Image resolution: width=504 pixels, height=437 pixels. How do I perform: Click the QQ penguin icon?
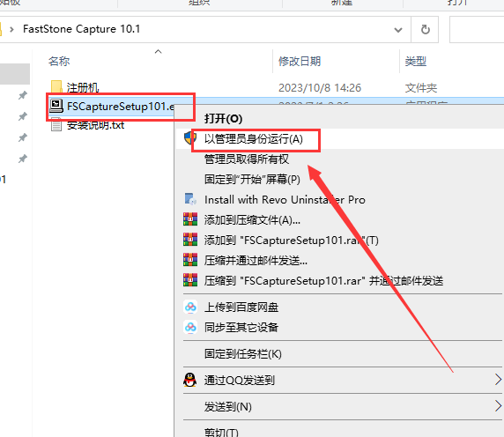pos(190,380)
